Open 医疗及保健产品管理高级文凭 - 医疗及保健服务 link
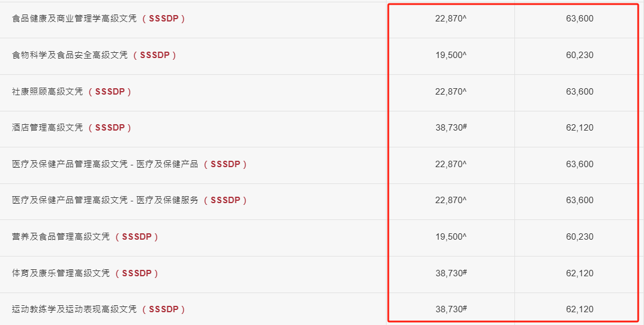Viewport: 644px width, 325px height. pyautogui.click(x=105, y=200)
